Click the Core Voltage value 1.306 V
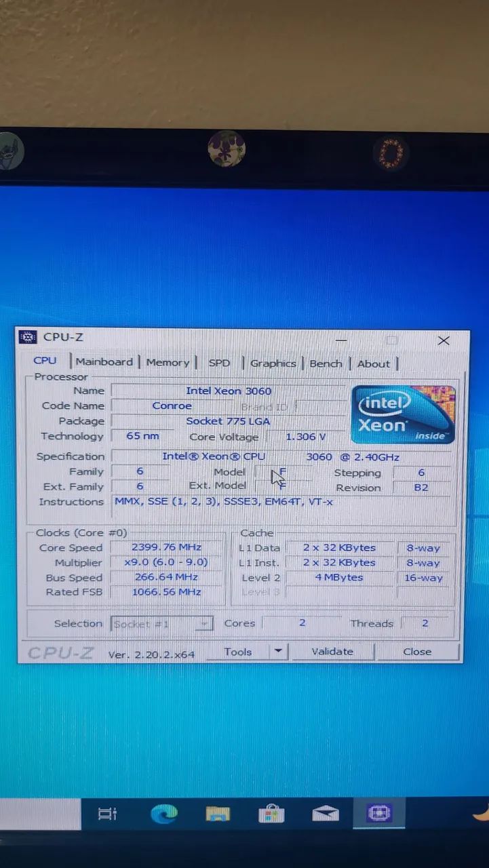The image size is (489, 868). point(305,437)
